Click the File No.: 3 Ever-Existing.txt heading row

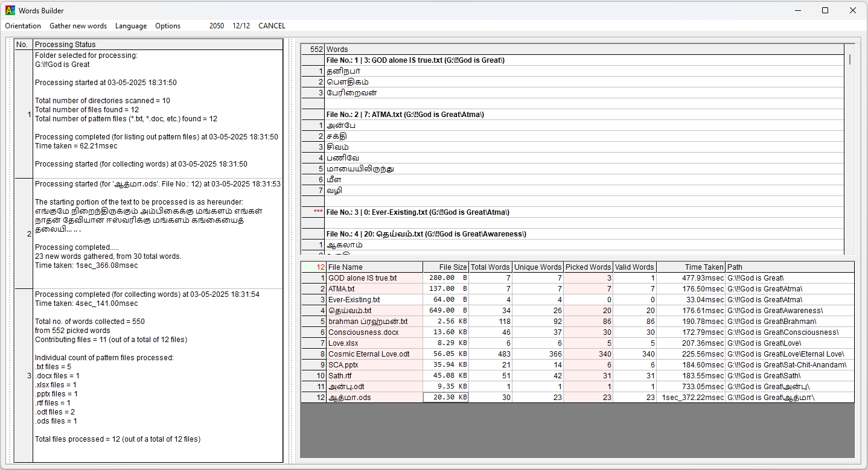coord(584,212)
